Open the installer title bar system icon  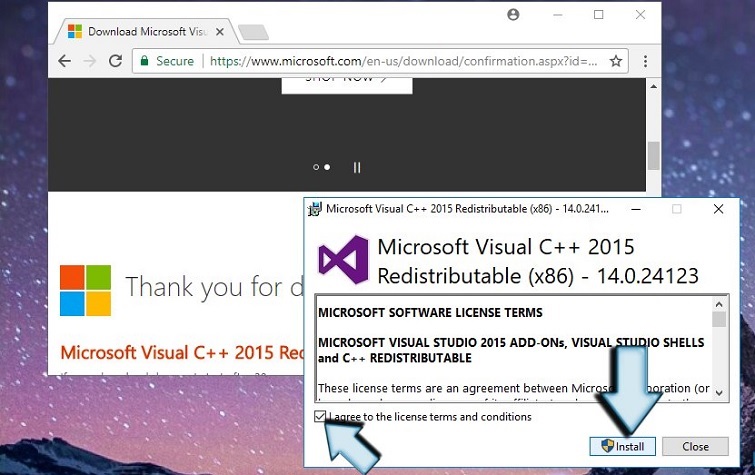(x=315, y=209)
